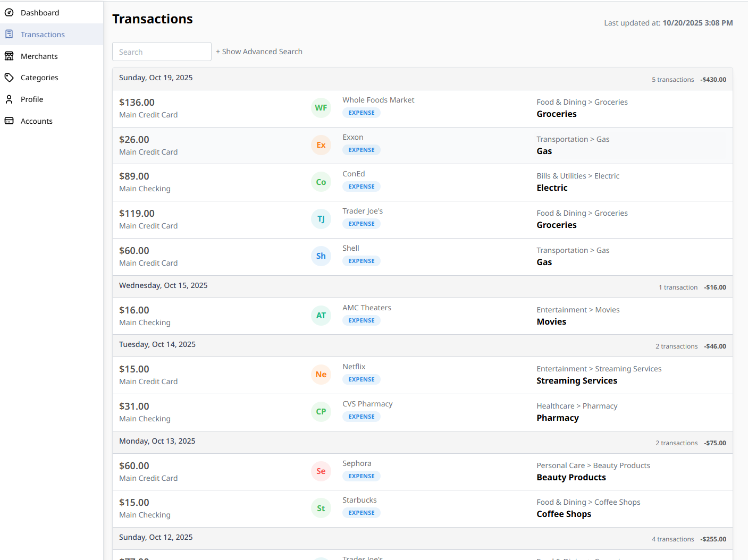Click the Exxon merchant name
748x560 pixels.
point(353,137)
